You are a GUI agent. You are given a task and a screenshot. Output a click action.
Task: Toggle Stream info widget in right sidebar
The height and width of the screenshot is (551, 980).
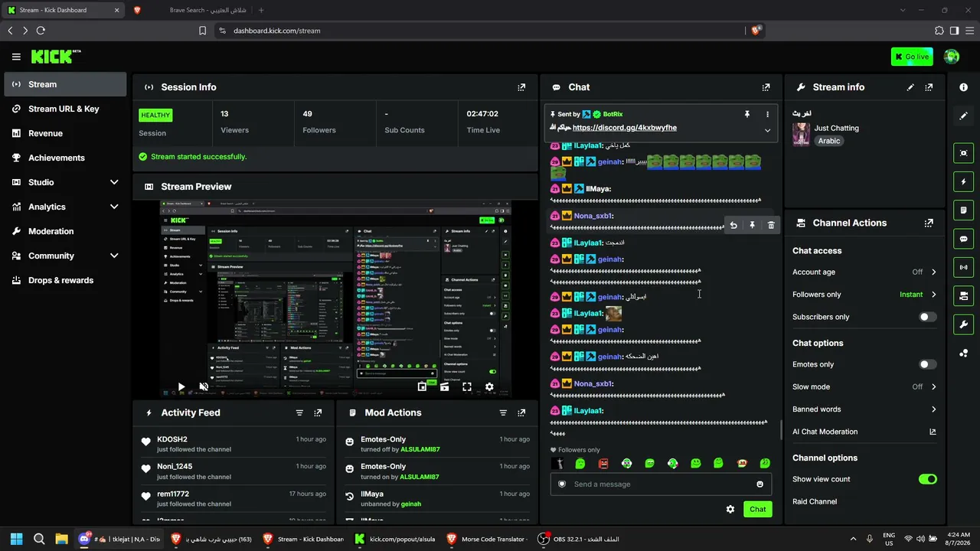click(964, 324)
